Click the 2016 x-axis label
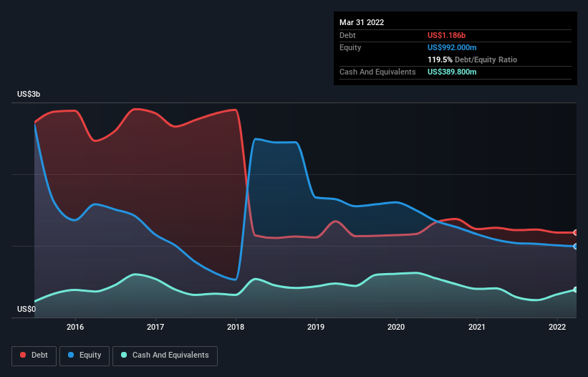Image resolution: width=588 pixels, height=377 pixels. (75, 327)
